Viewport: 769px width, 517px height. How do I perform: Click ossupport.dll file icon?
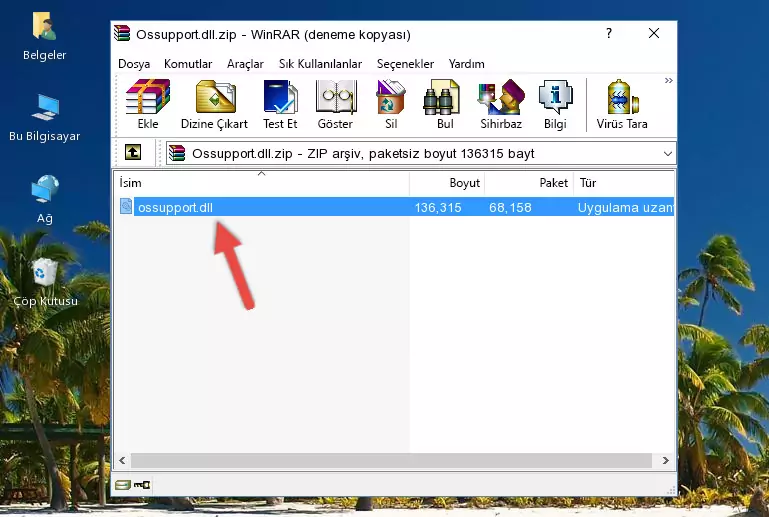pyautogui.click(x=126, y=207)
